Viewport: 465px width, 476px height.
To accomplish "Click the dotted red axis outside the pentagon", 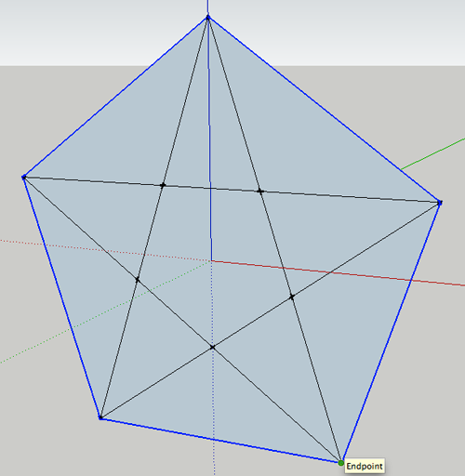I will tap(21, 242).
